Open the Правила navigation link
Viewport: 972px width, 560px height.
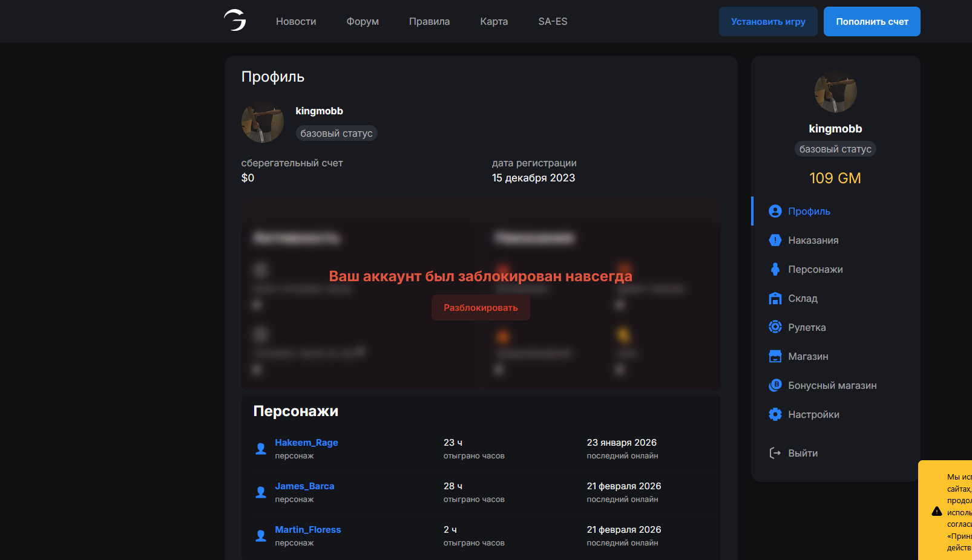coord(429,22)
